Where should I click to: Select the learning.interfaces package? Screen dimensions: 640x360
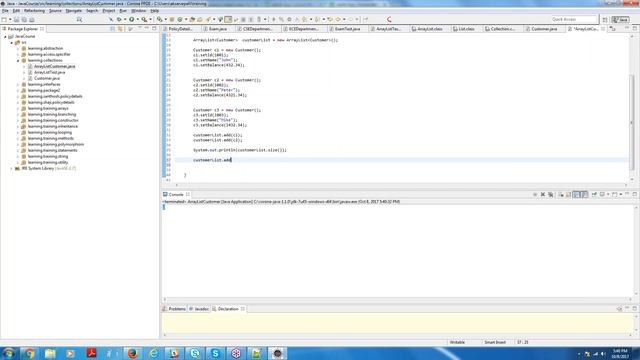pos(44,84)
